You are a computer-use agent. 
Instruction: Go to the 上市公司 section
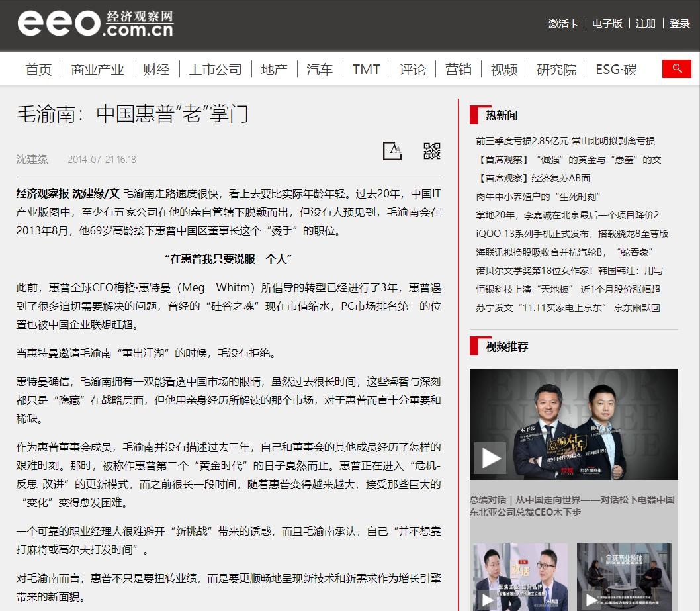coord(215,70)
